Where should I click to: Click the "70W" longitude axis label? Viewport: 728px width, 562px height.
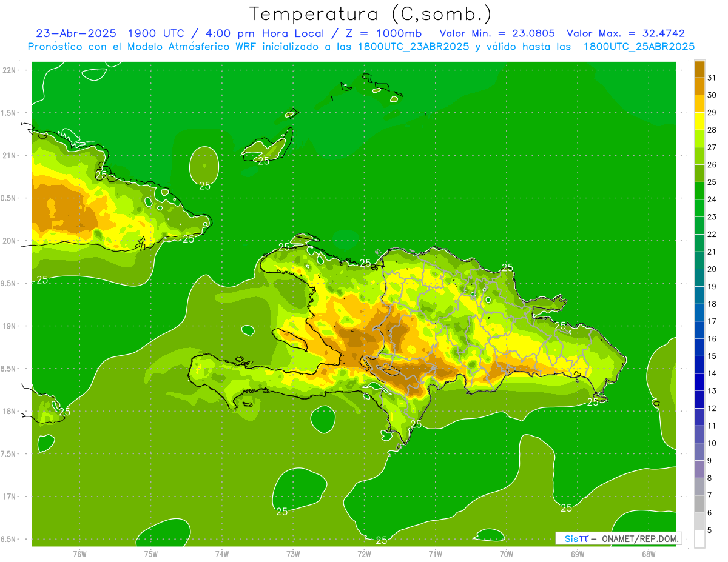507,554
